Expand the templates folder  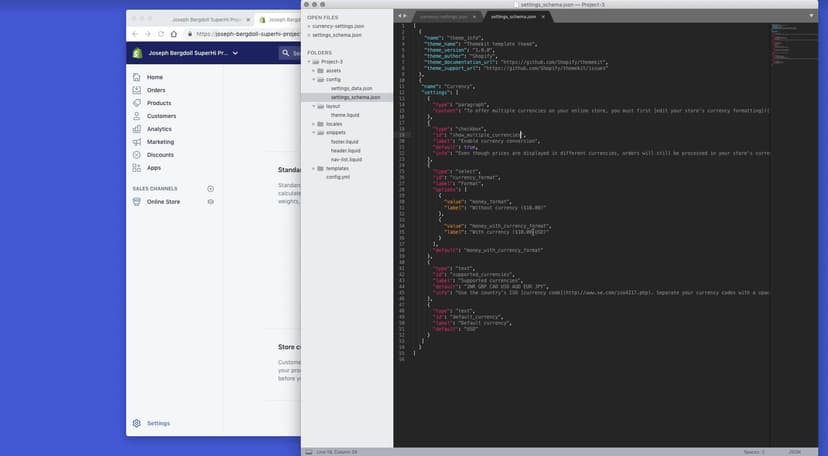pyautogui.click(x=315, y=168)
